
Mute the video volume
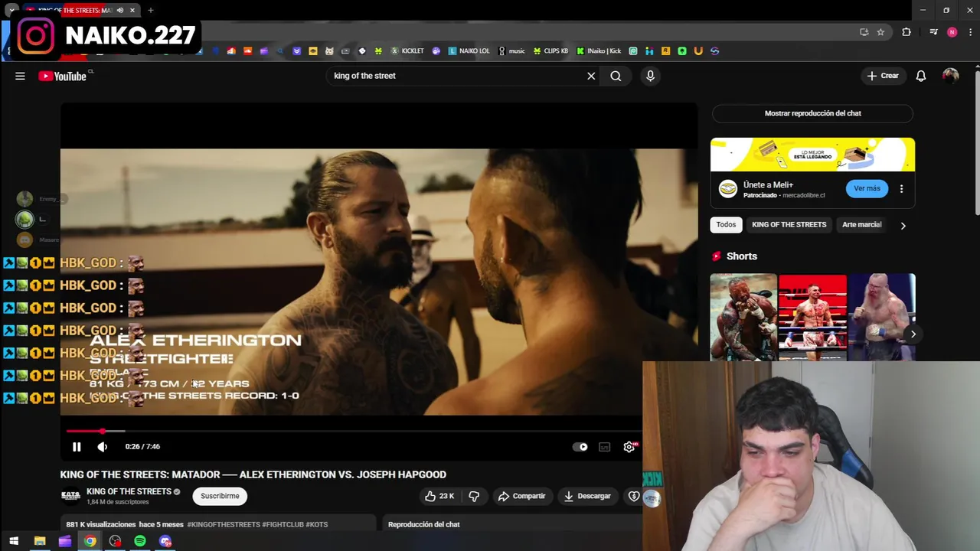[x=103, y=447]
